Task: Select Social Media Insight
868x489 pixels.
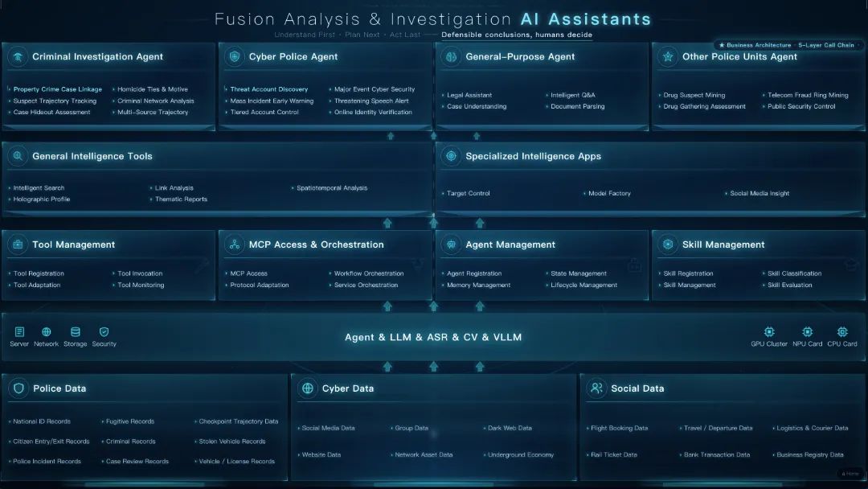Action: click(759, 193)
